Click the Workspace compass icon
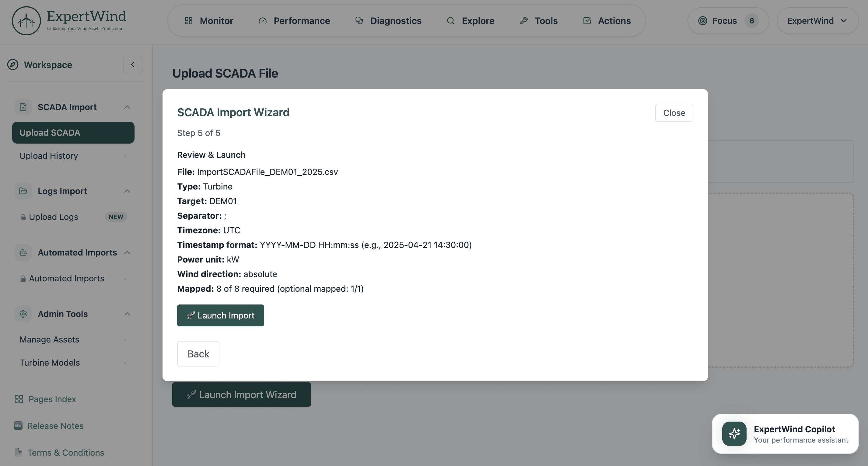Image resolution: width=868 pixels, height=466 pixels. [12, 65]
